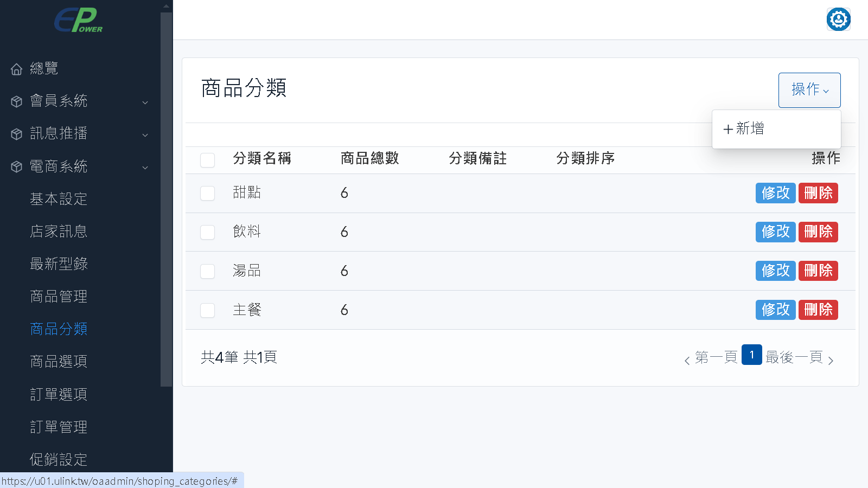868x488 pixels.
Task: Click the EPower logo
Action: 78,20
